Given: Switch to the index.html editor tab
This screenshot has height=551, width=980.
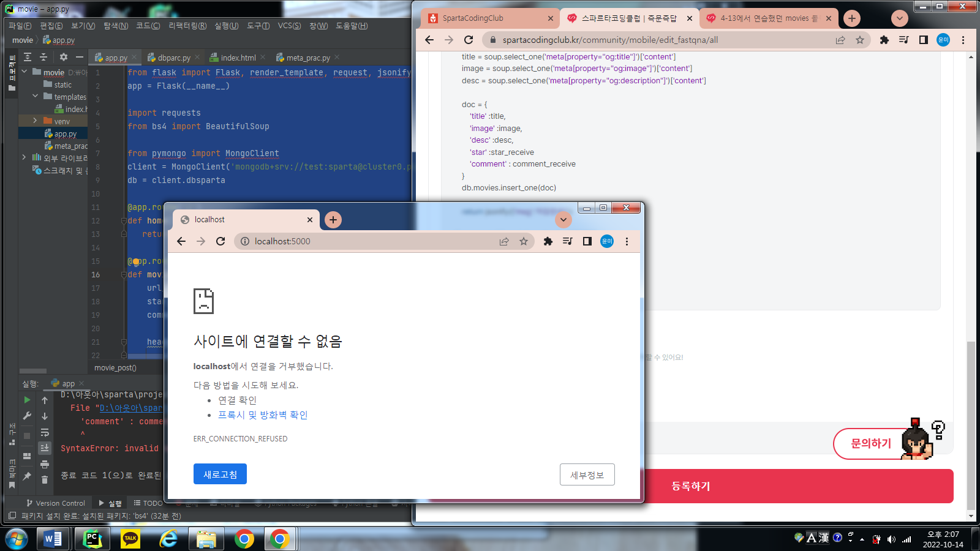Looking at the screenshot, I should [x=238, y=58].
